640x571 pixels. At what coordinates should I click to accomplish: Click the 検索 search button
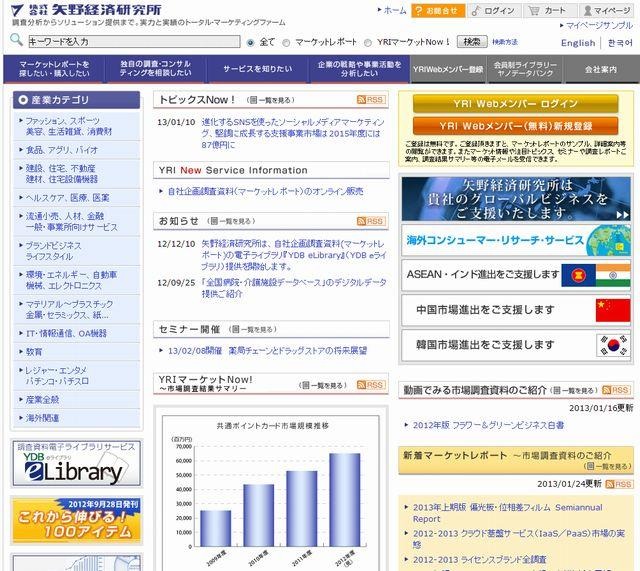coord(472,42)
